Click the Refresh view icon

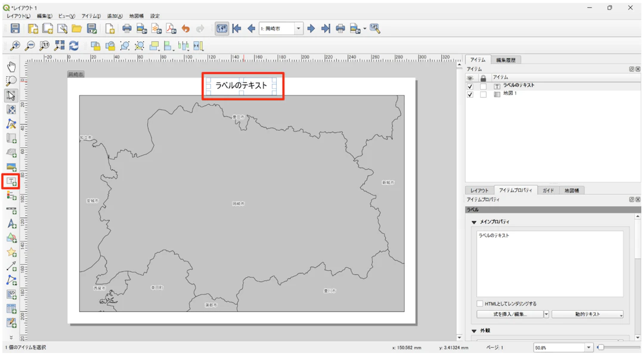tap(74, 46)
